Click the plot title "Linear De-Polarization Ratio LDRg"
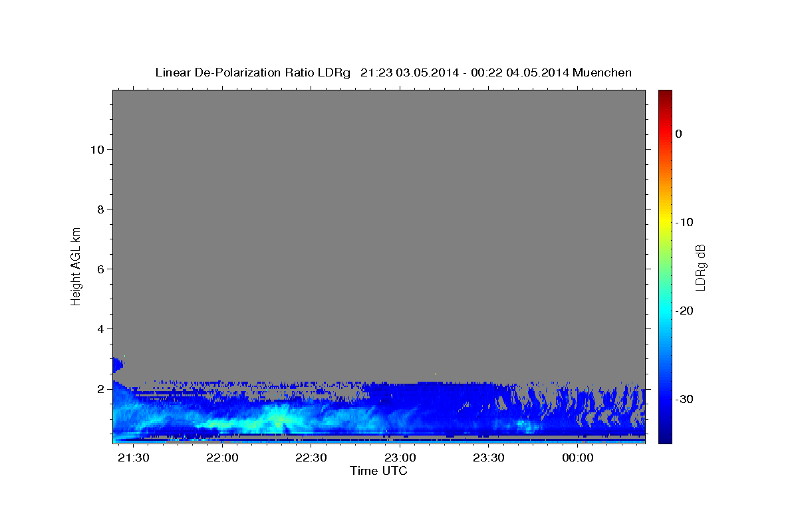The image size is (798, 532). tap(253, 72)
